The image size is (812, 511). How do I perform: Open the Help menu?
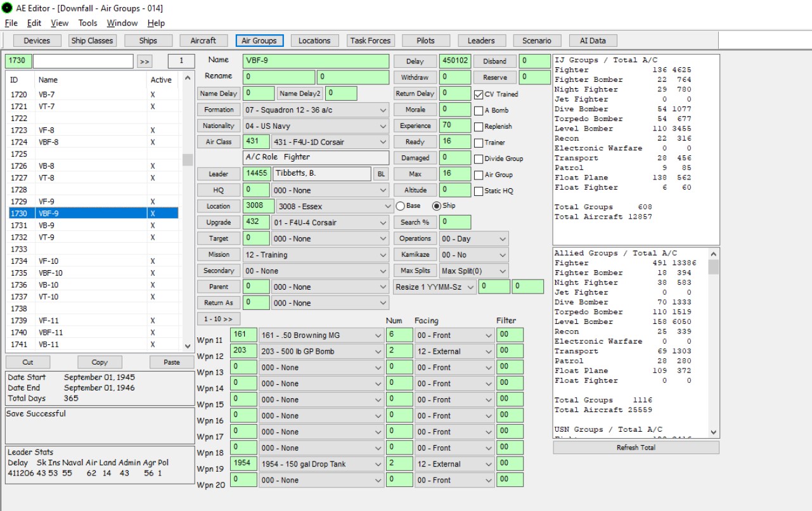(x=156, y=23)
